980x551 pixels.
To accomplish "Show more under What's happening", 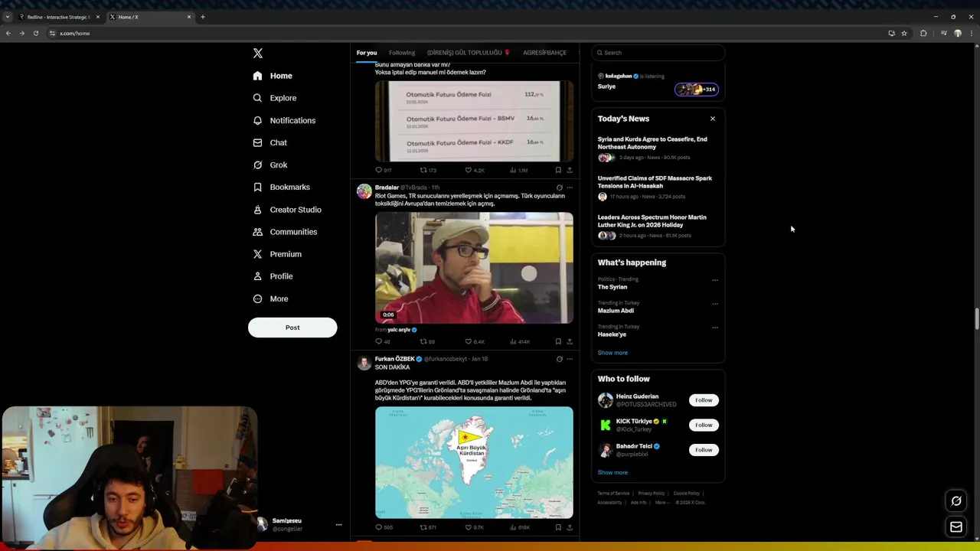I will [x=612, y=353].
